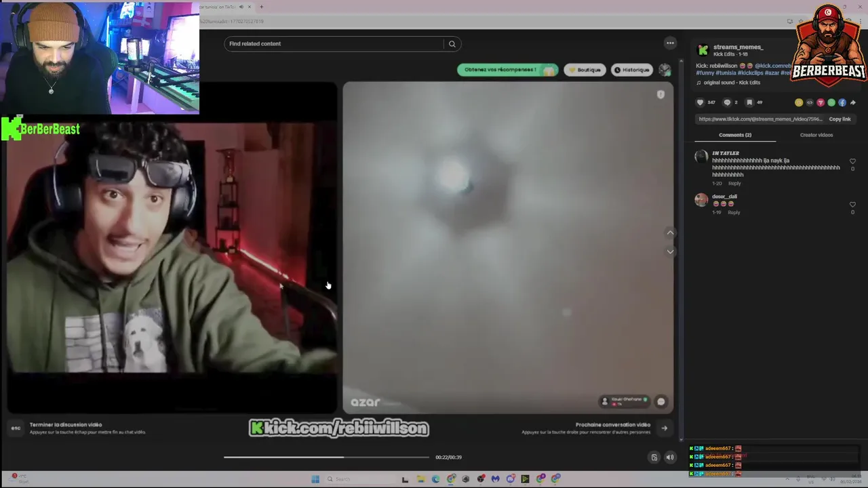868x488 pixels.
Task: Open streams_memes_ username link
Action: (738, 47)
